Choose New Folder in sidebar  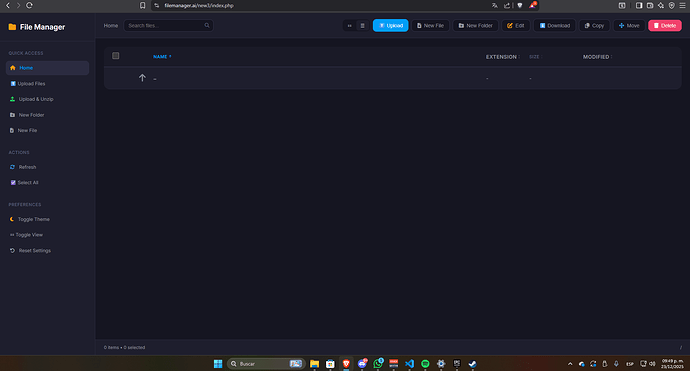pos(48,115)
